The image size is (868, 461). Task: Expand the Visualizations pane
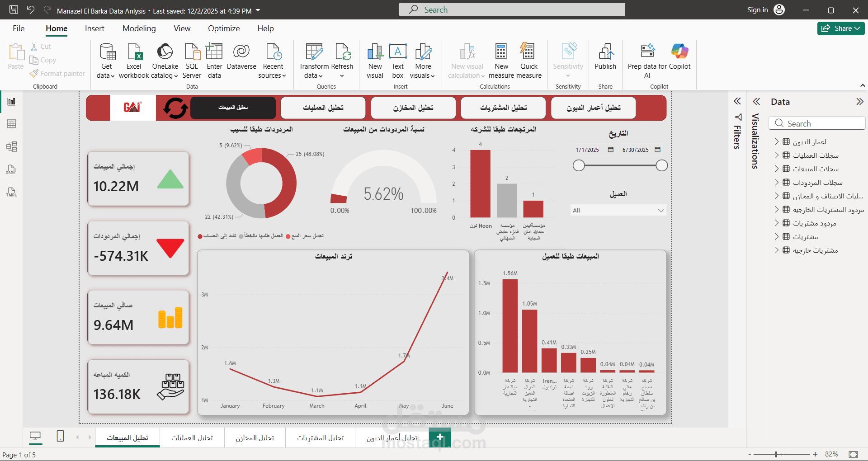click(756, 101)
